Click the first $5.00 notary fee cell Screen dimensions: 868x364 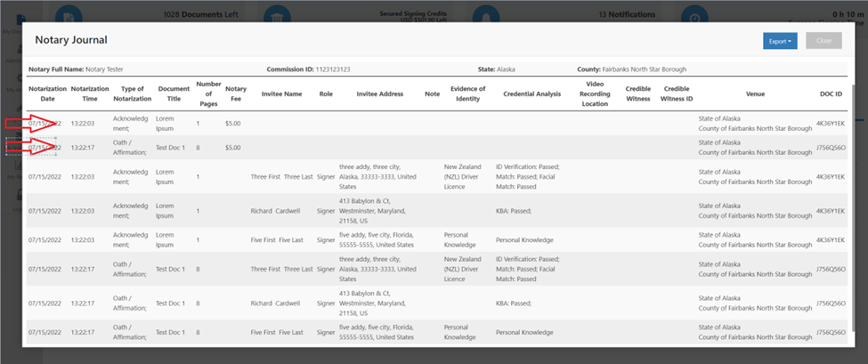(233, 123)
